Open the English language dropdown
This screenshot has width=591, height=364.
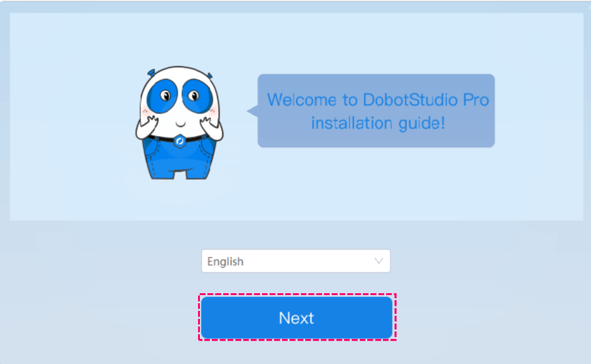[295, 261]
